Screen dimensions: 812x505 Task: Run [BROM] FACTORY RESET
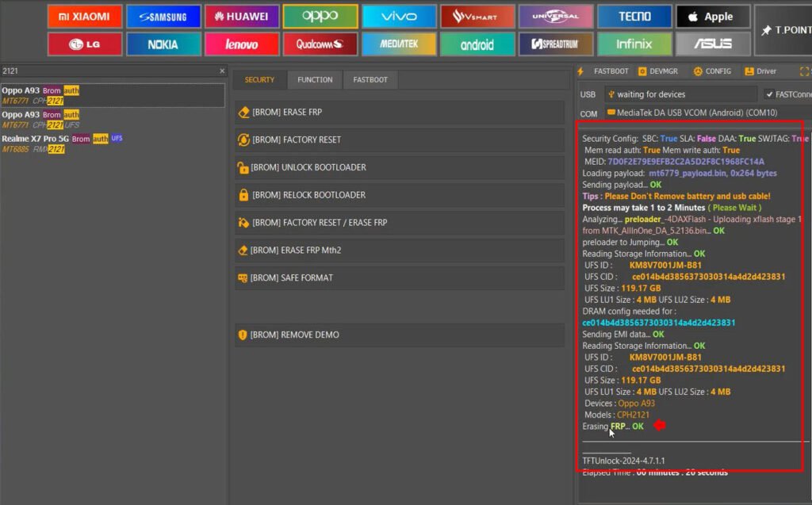click(400, 140)
